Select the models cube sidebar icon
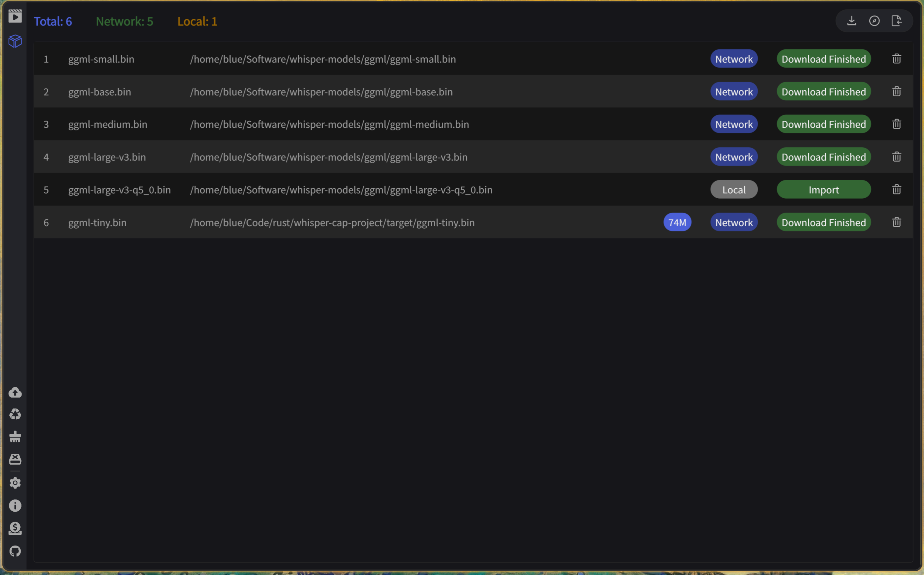The width and height of the screenshot is (924, 575). point(15,41)
